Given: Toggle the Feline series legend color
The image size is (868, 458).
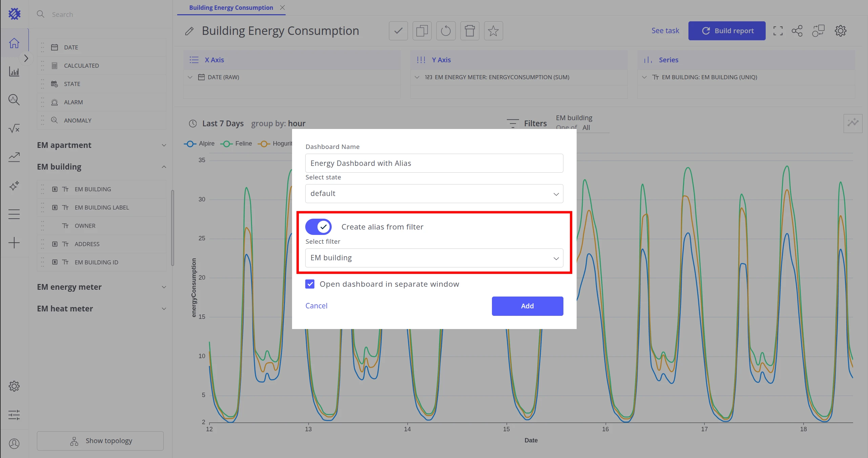Looking at the screenshot, I should click(x=226, y=144).
